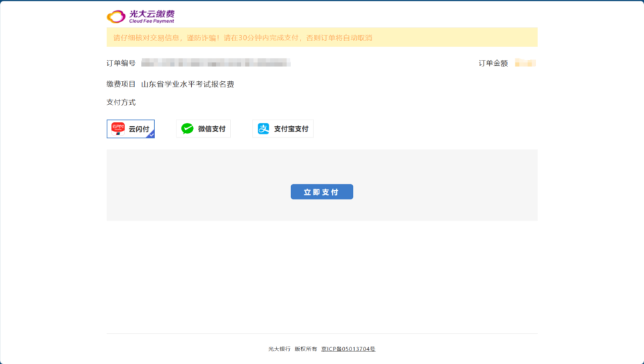Click the 订单金额 label
Screen dimensions: 644x364
point(493,63)
